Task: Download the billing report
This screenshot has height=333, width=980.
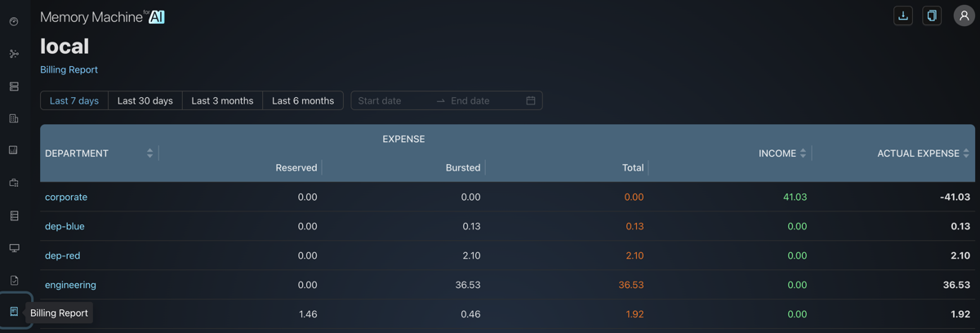Action: pyautogui.click(x=903, y=16)
